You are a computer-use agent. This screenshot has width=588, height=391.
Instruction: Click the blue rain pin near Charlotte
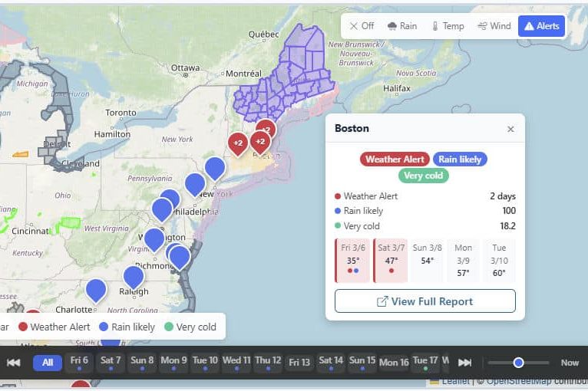pyautogui.click(x=96, y=290)
